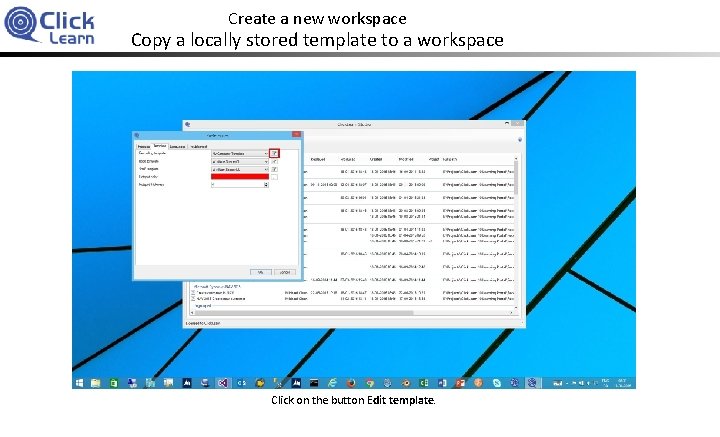Open File Explorer from the taskbar
The height and width of the screenshot is (437, 720).
[x=96, y=383]
